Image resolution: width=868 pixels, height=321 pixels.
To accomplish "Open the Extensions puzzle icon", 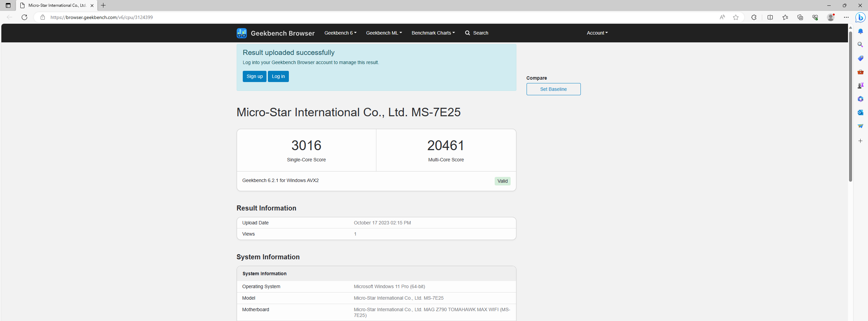I will coord(754,17).
